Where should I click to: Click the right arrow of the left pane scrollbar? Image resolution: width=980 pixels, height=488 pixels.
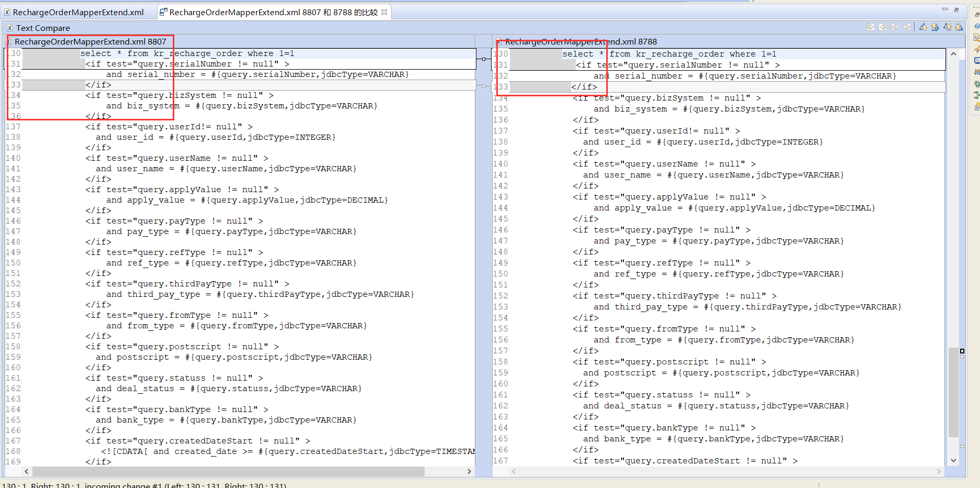pyautogui.click(x=469, y=471)
